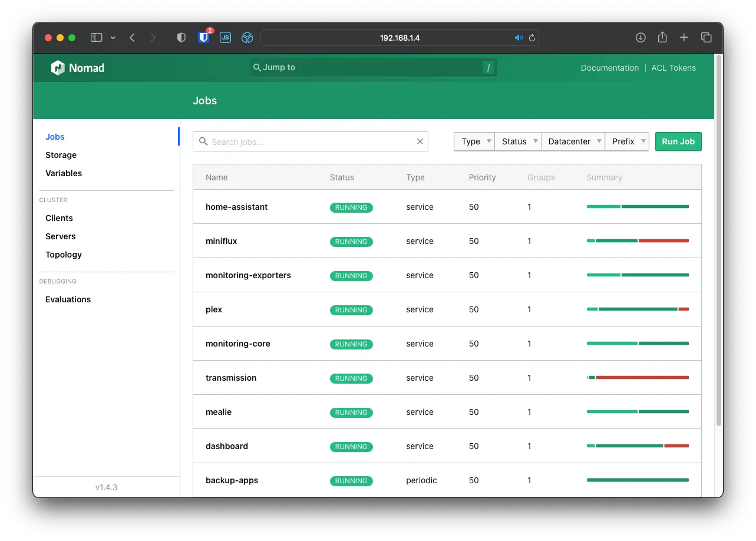Mute tab audio via speaker icon
The image size is (756, 541).
tap(519, 38)
